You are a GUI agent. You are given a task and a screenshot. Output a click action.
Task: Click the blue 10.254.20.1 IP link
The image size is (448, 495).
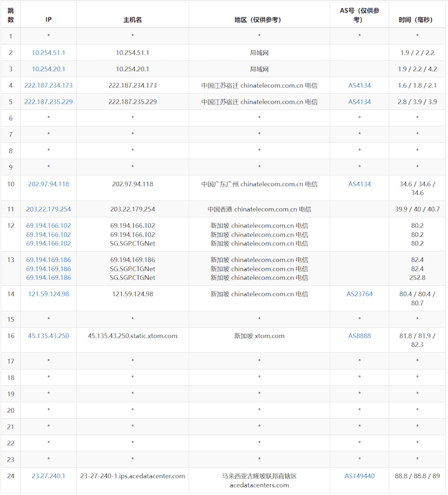pyautogui.click(x=48, y=69)
